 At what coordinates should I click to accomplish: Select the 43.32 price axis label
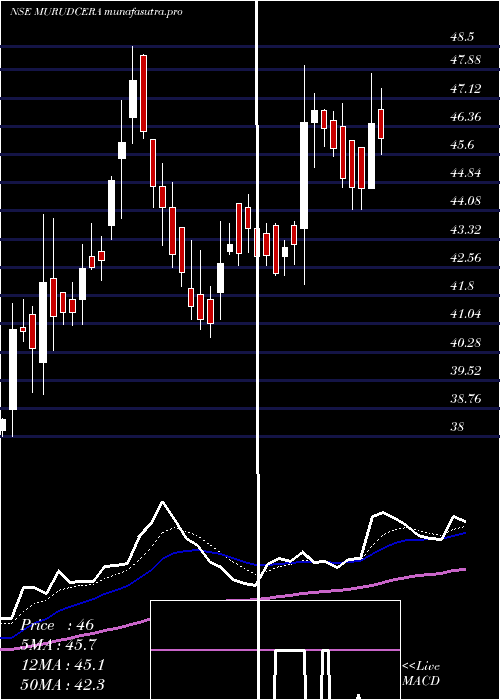pyautogui.click(x=466, y=230)
